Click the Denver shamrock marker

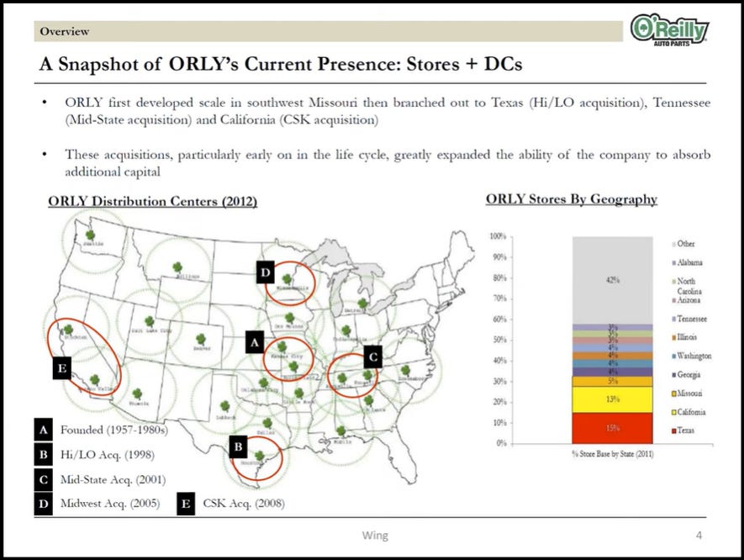coord(201,340)
